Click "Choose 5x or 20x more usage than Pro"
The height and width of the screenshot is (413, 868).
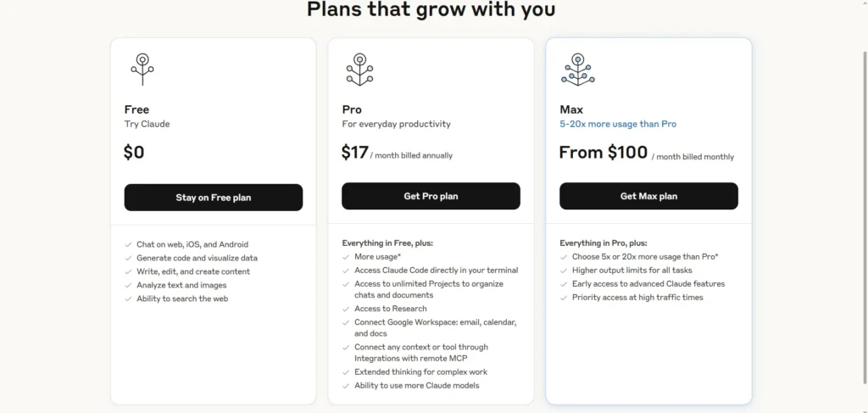(645, 257)
